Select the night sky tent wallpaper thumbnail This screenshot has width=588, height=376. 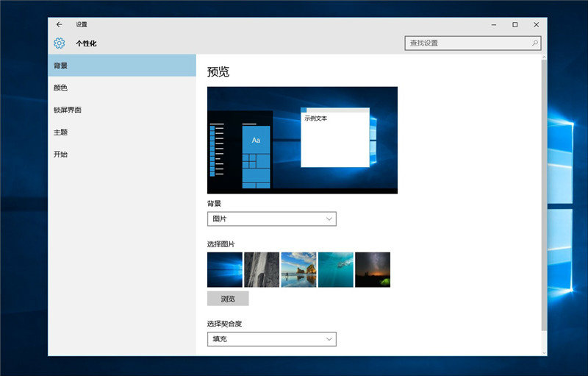pyautogui.click(x=373, y=269)
